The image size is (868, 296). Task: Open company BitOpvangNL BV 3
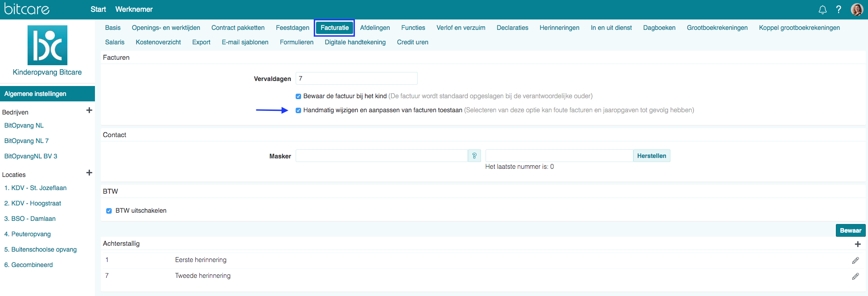tap(31, 156)
